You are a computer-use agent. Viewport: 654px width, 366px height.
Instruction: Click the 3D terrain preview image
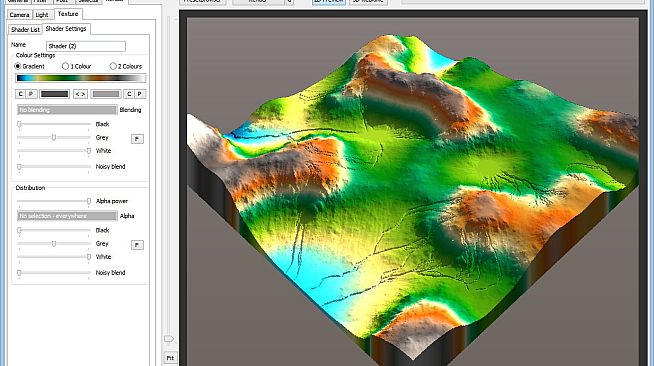(x=413, y=192)
